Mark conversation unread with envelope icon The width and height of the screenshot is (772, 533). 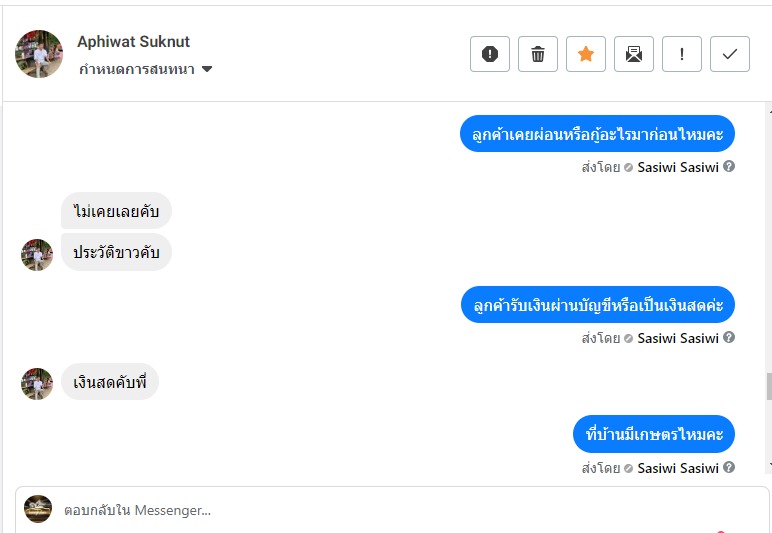(634, 54)
